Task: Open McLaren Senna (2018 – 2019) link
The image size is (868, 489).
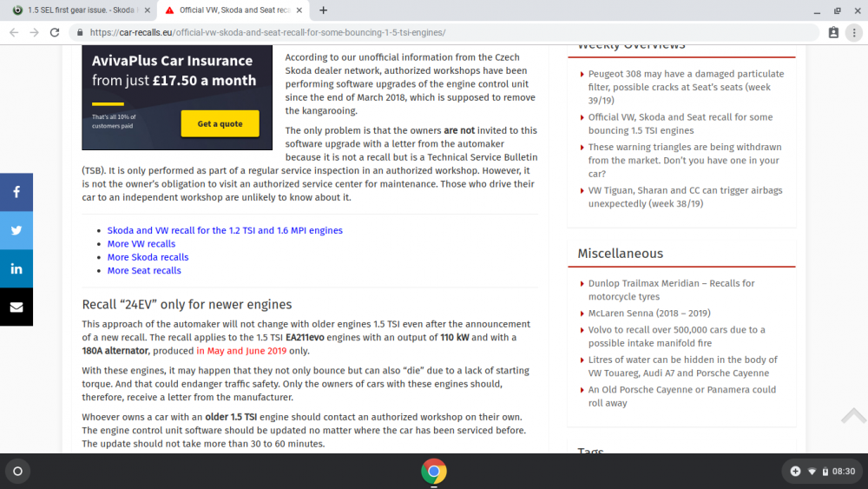Action: pyautogui.click(x=649, y=313)
